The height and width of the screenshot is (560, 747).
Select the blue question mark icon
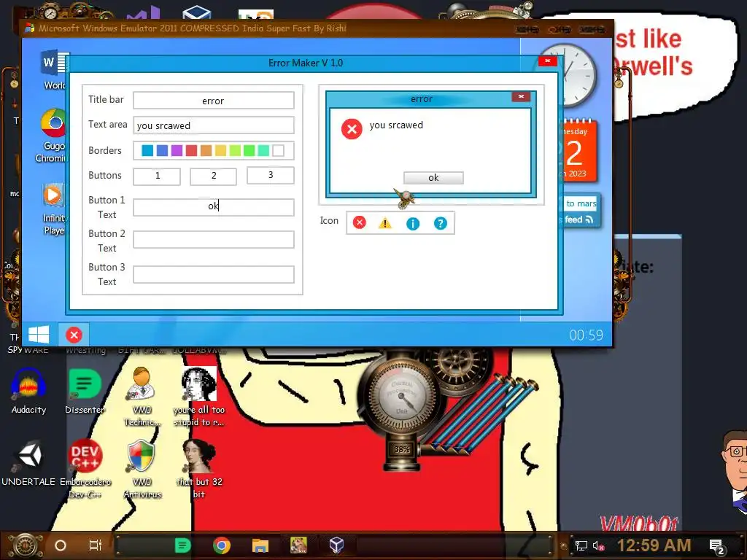(x=440, y=223)
